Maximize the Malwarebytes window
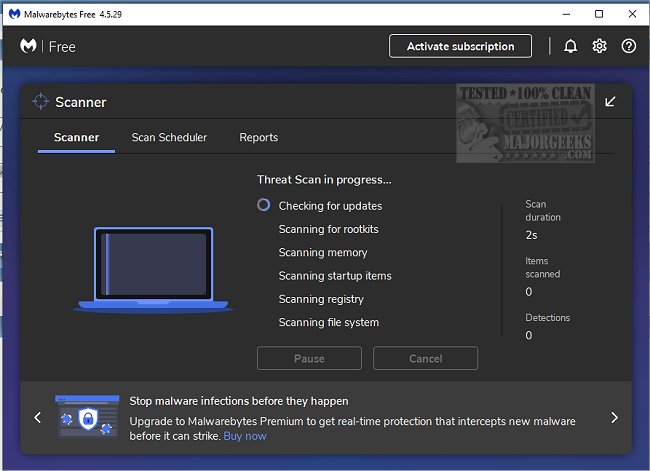The height and width of the screenshot is (471, 650). [x=599, y=14]
